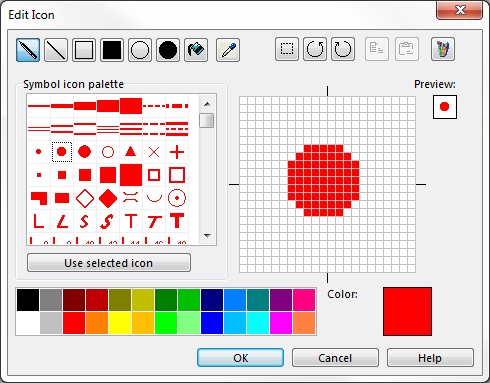Pick the thickest solid line symbol
Image resolution: width=490 pixels, height=383 pixels.
pos(131,106)
